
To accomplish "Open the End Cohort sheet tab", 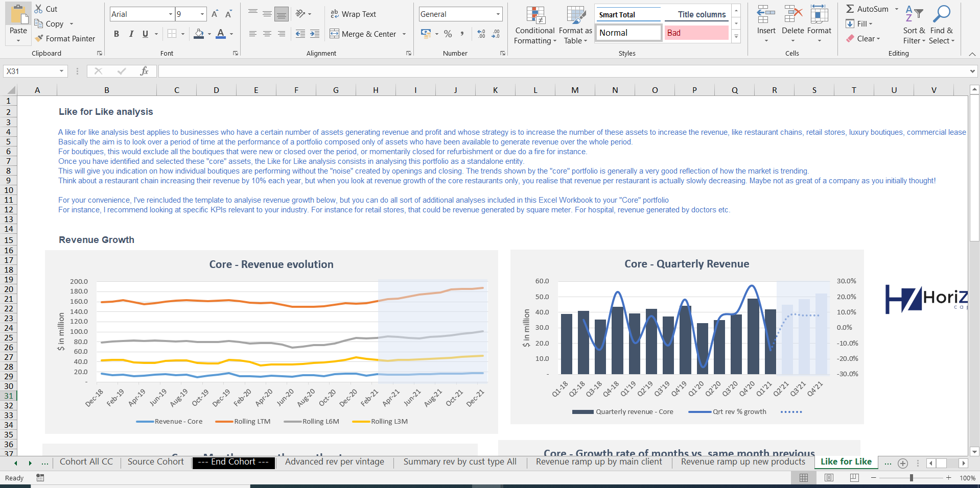I will 234,462.
